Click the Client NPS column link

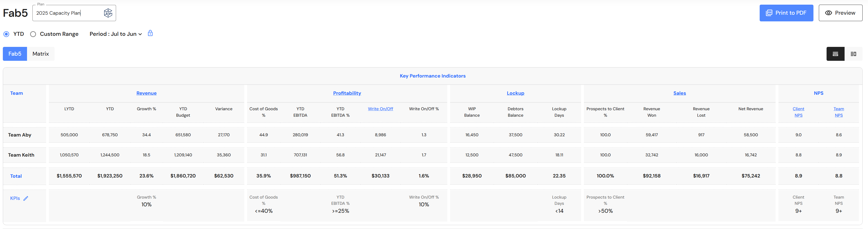click(799, 112)
